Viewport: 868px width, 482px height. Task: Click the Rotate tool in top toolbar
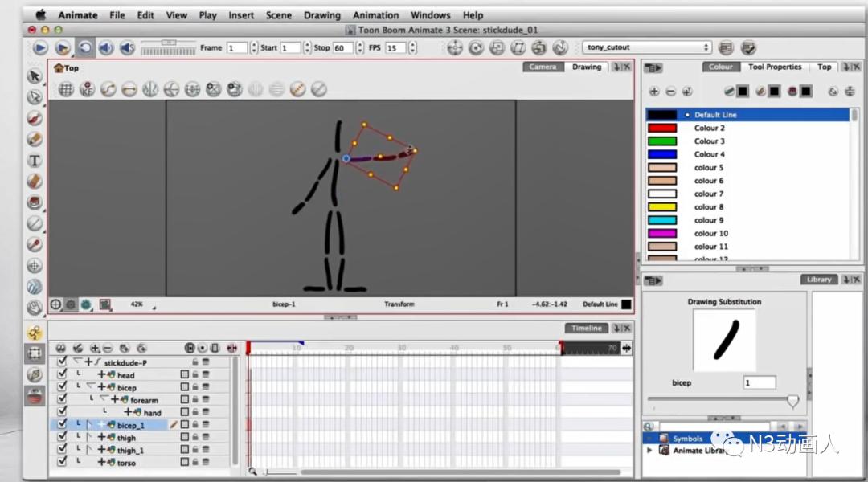click(476, 48)
